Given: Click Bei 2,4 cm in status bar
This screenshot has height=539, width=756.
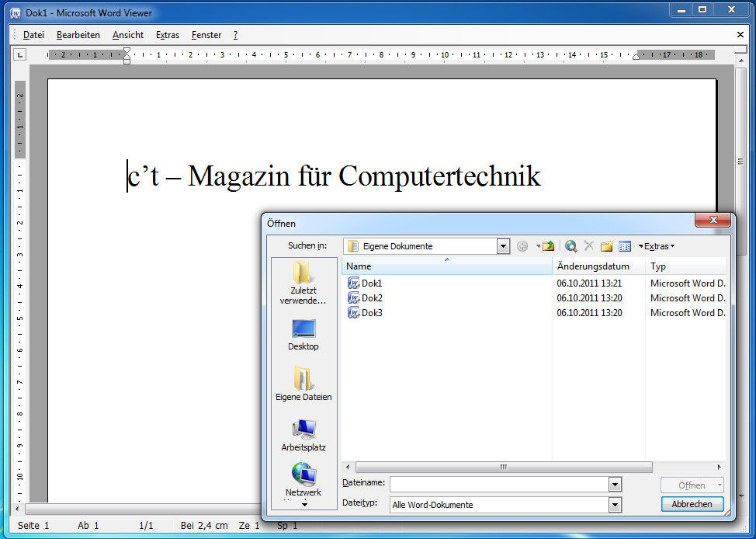Looking at the screenshot, I should click(x=204, y=526).
